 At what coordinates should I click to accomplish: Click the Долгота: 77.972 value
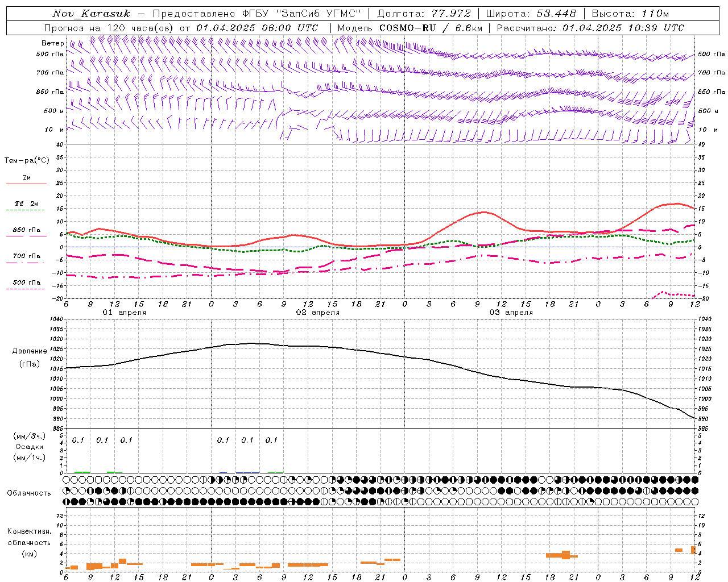424,14
